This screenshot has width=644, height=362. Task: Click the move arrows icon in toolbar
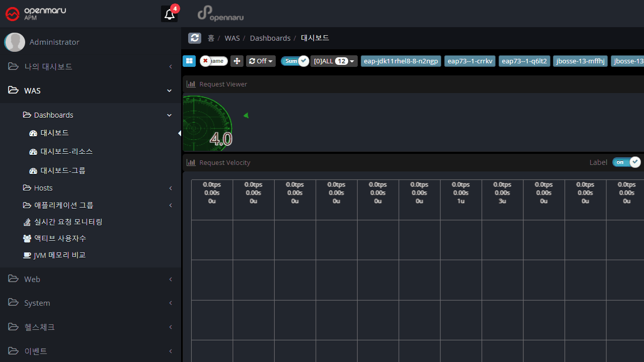tap(237, 61)
